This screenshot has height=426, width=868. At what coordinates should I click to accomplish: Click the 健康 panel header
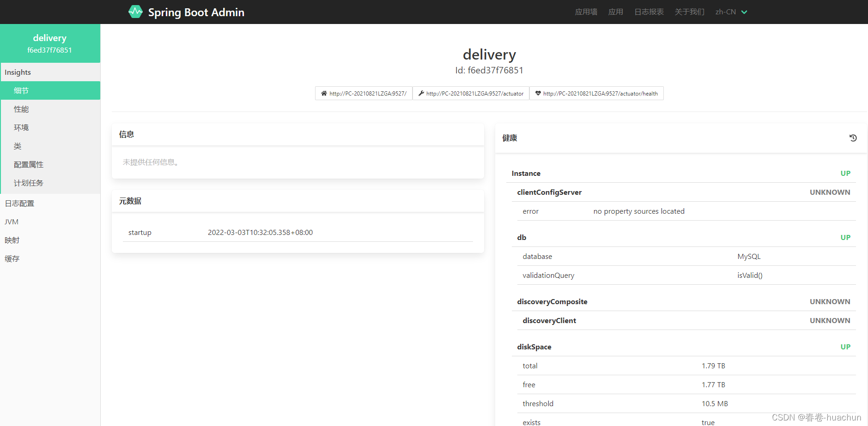click(x=681, y=138)
